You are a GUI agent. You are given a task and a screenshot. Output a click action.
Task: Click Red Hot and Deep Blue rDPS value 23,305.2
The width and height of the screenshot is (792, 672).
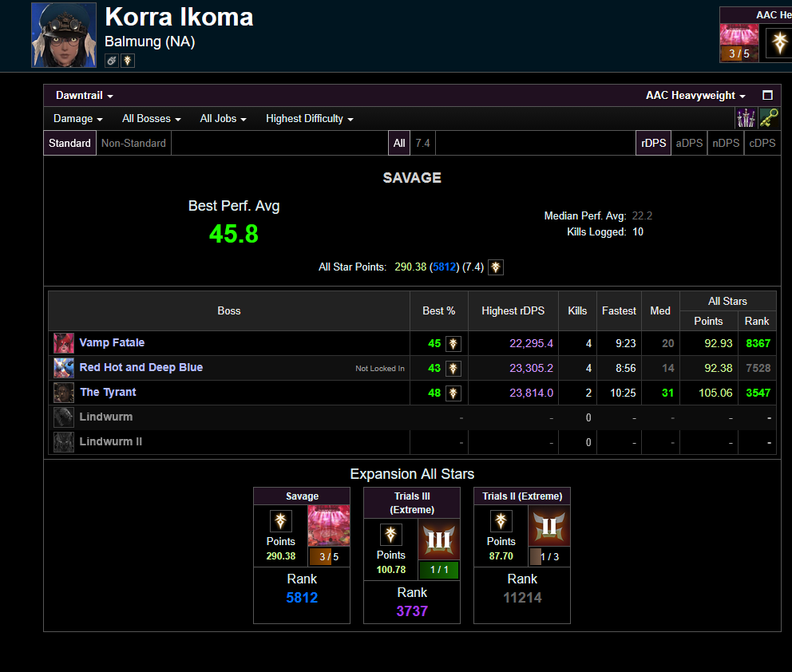(531, 368)
